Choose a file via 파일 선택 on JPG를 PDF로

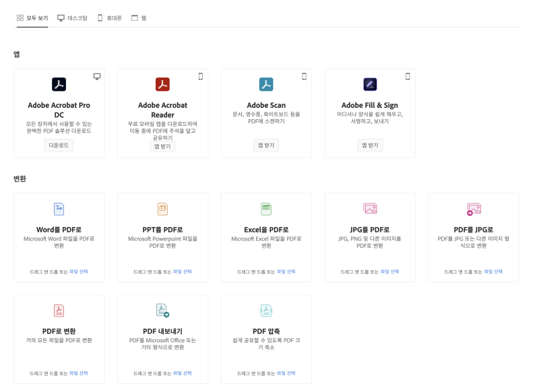tap(390, 271)
